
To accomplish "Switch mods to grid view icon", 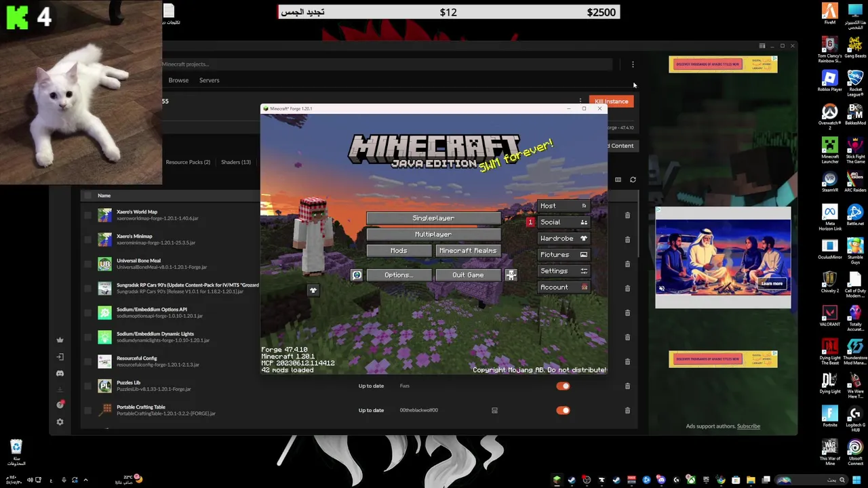I will (x=618, y=180).
